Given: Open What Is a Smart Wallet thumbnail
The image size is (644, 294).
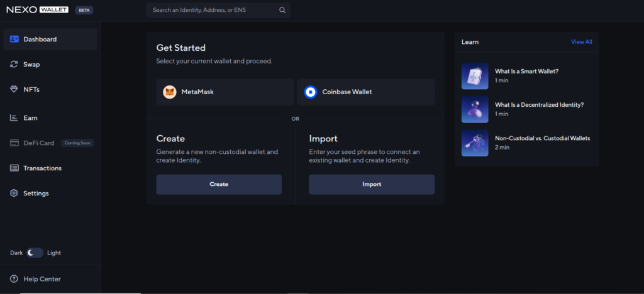Looking at the screenshot, I should click(475, 76).
